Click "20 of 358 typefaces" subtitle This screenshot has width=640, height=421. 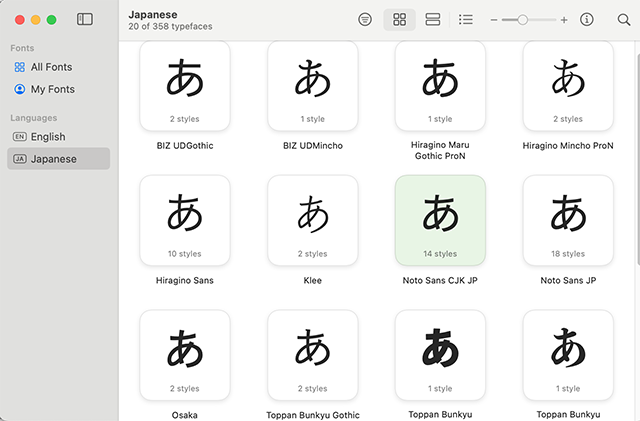170,26
